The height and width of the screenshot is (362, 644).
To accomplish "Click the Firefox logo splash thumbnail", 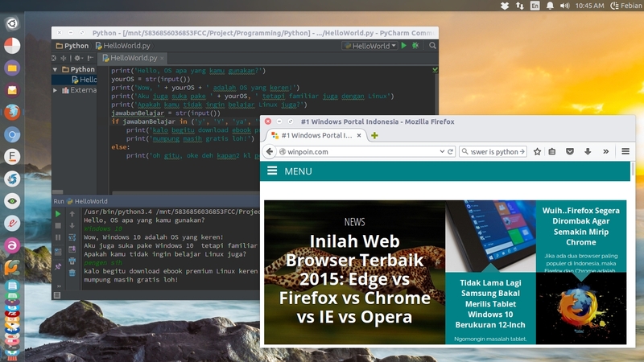I will point(581,308).
